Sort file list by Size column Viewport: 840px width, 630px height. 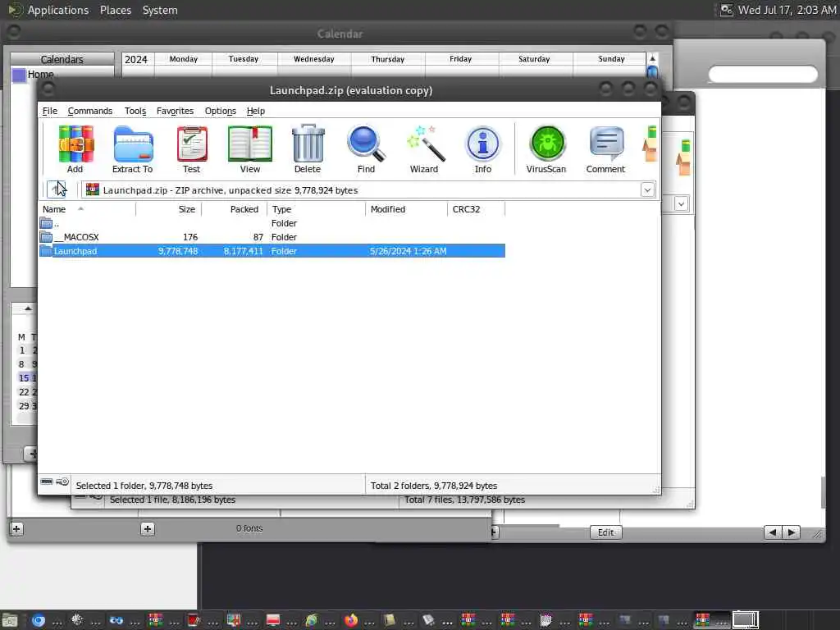[x=168, y=209]
